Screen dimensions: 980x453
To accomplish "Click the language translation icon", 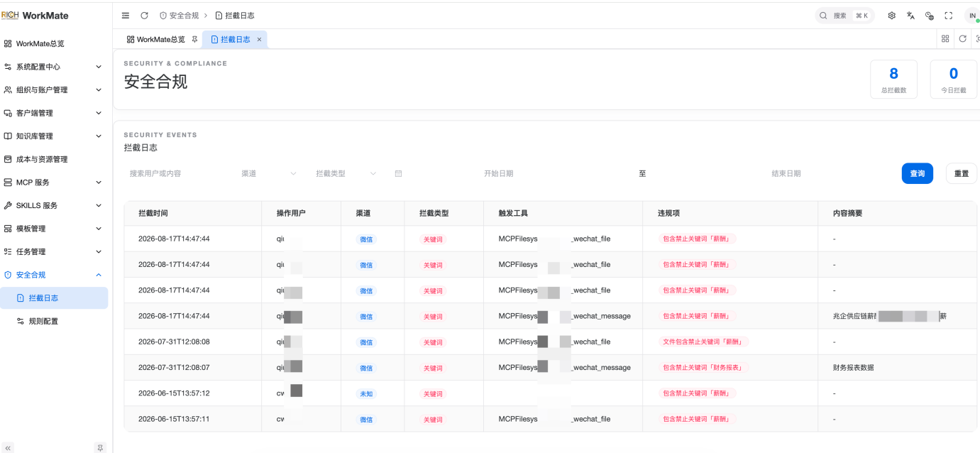I will (x=910, y=16).
